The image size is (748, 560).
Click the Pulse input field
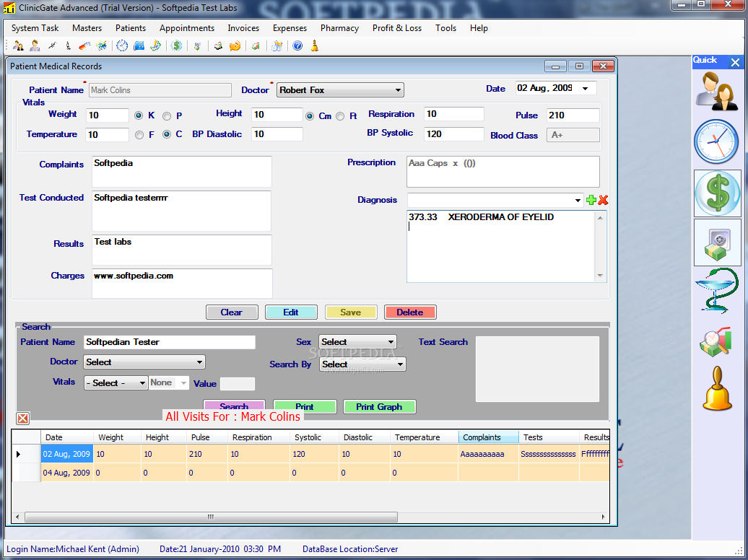573,115
